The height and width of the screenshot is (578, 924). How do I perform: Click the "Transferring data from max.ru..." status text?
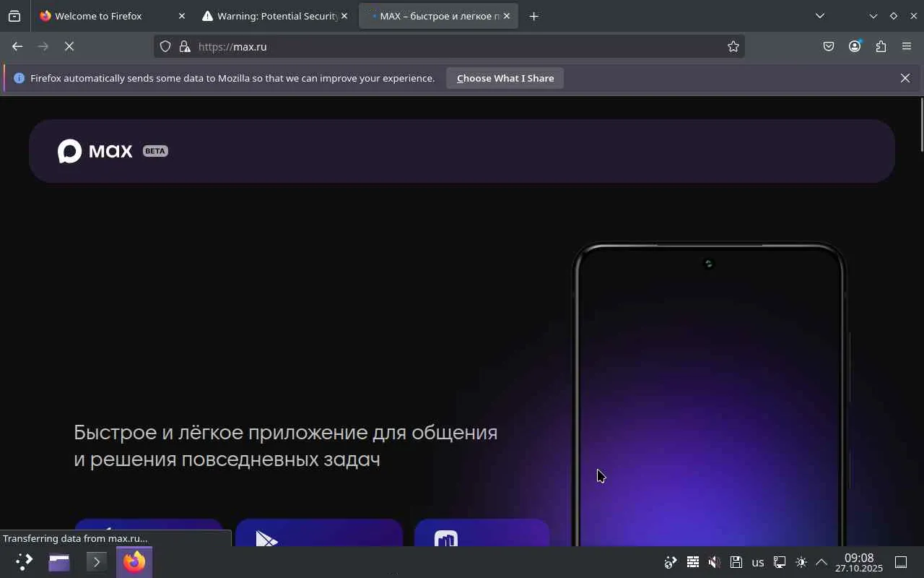75,538
